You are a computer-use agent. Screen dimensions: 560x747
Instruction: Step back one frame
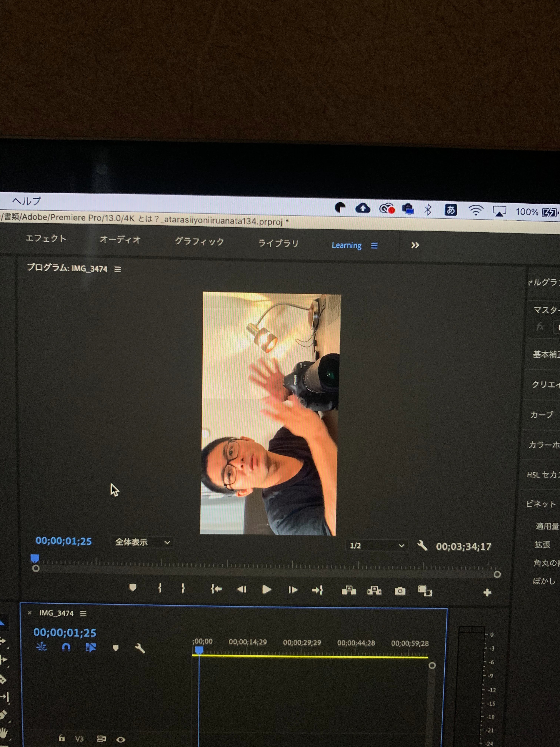click(242, 589)
